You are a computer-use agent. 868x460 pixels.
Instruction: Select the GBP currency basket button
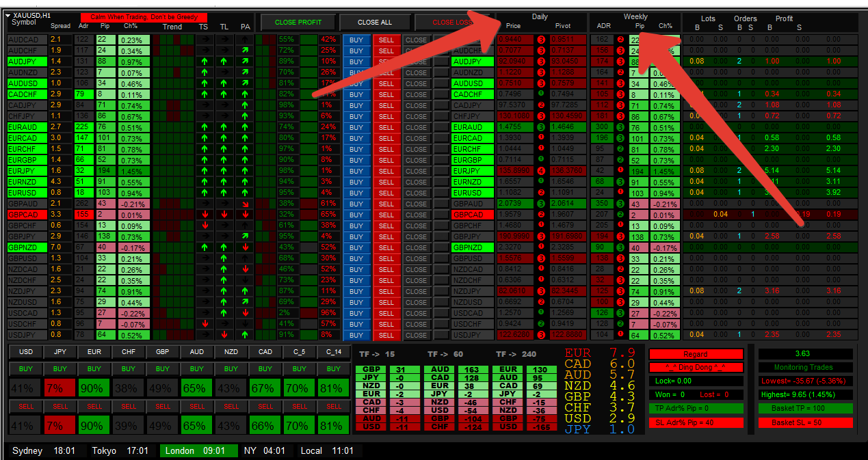point(163,352)
